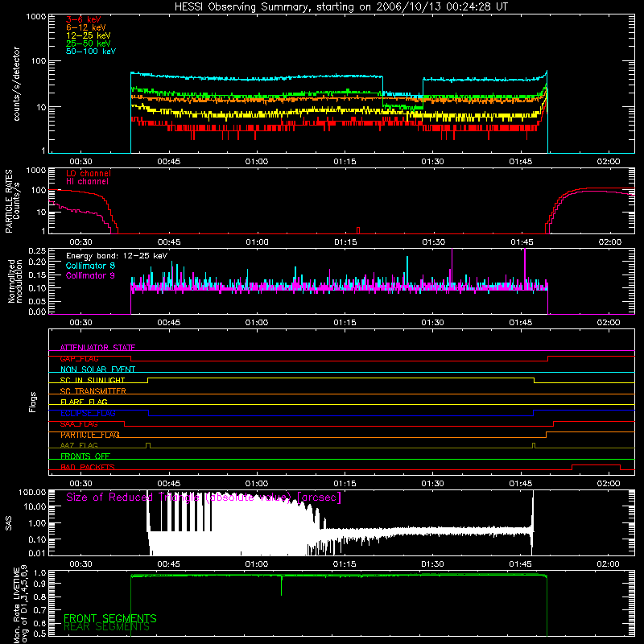Click the ECLIPSE_FLAG flag label

pos(88,413)
